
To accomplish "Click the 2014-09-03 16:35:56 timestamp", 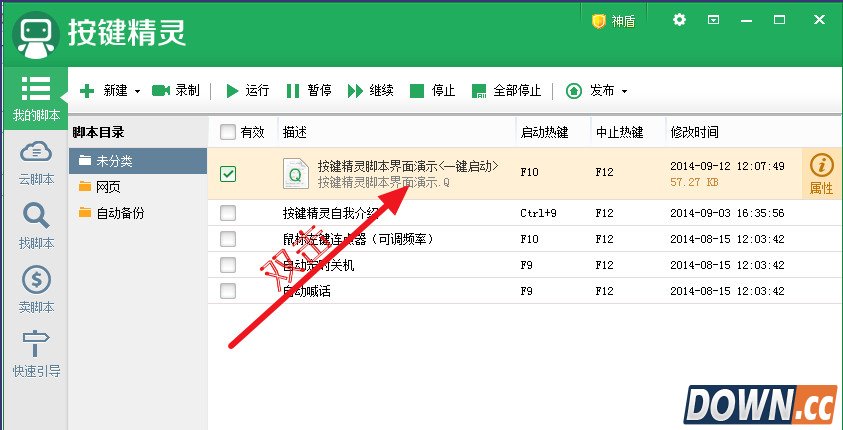I will click(727, 213).
